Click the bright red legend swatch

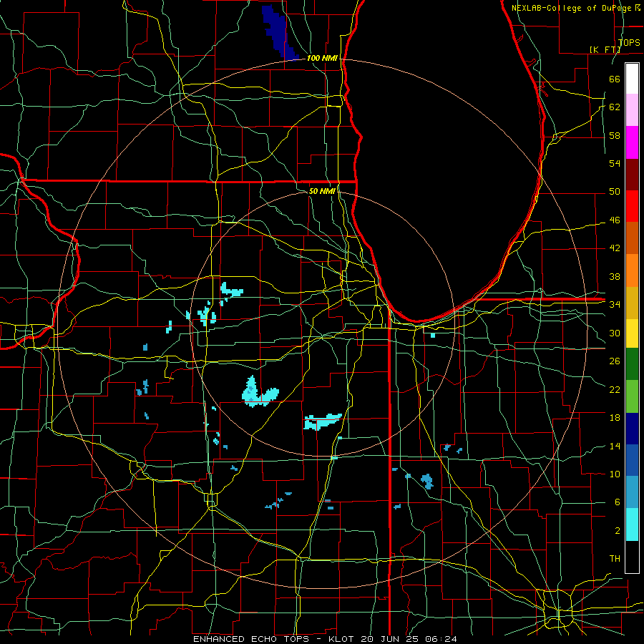click(x=632, y=206)
